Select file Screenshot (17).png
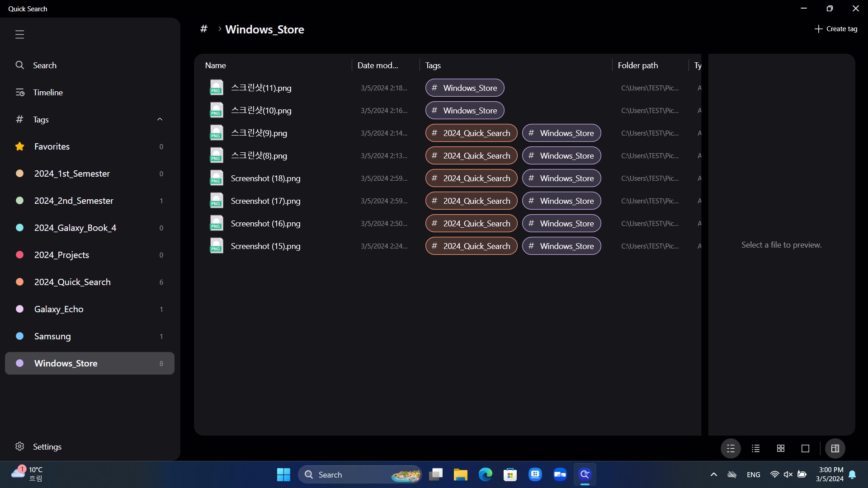This screenshot has height=488, width=868. point(265,201)
